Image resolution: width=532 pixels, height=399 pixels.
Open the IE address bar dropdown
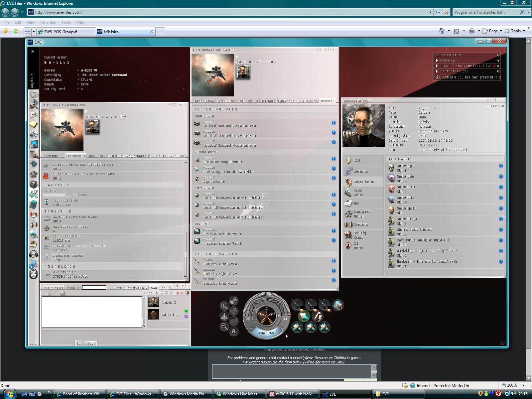431,12
